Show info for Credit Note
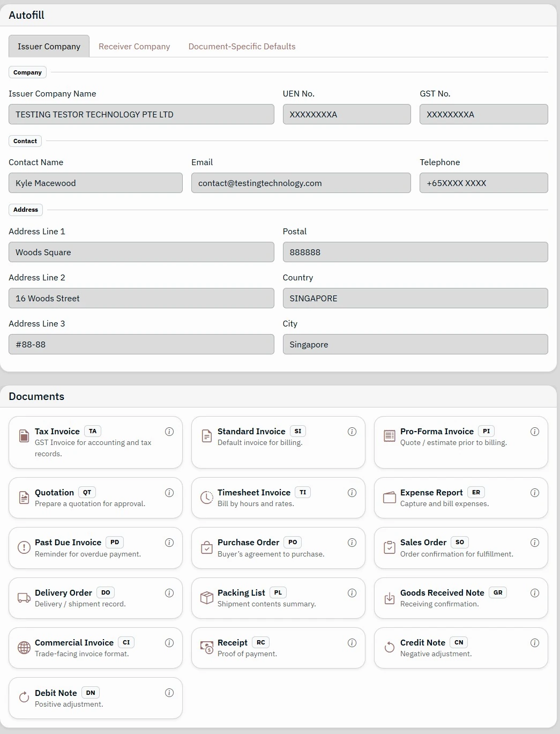This screenshot has height=734, width=560. pyautogui.click(x=534, y=643)
